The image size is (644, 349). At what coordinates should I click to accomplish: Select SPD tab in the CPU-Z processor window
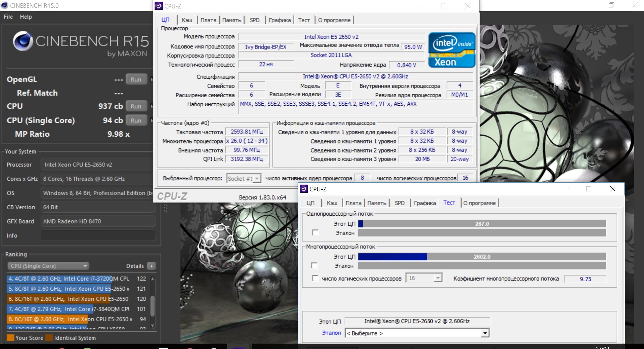point(254,20)
